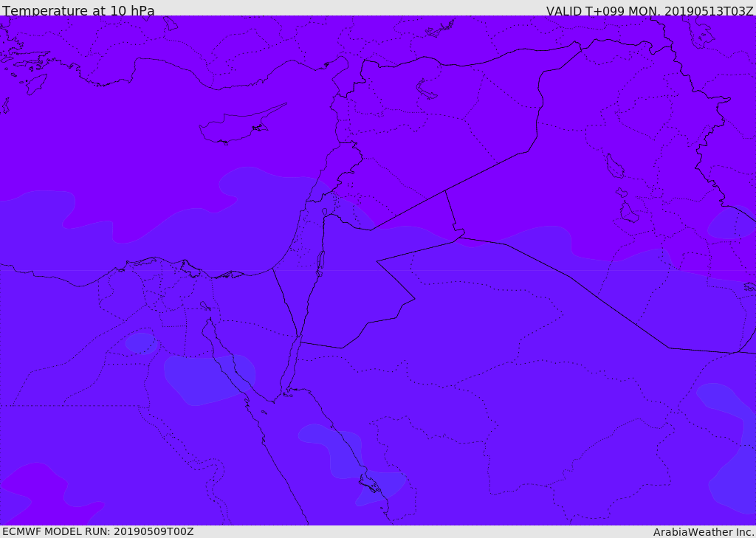Click the 'VALID T+099 MON. 20190513T03Z' label

click(x=650, y=10)
